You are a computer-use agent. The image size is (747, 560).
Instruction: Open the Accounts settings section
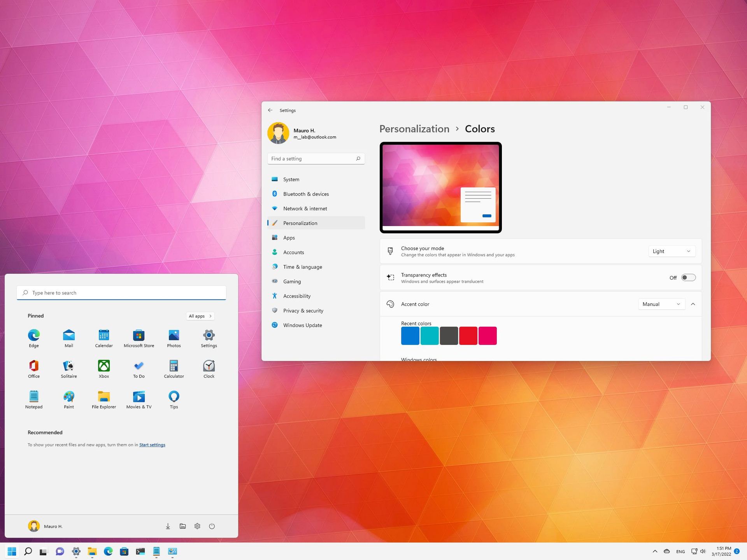click(x=294, y=252)
